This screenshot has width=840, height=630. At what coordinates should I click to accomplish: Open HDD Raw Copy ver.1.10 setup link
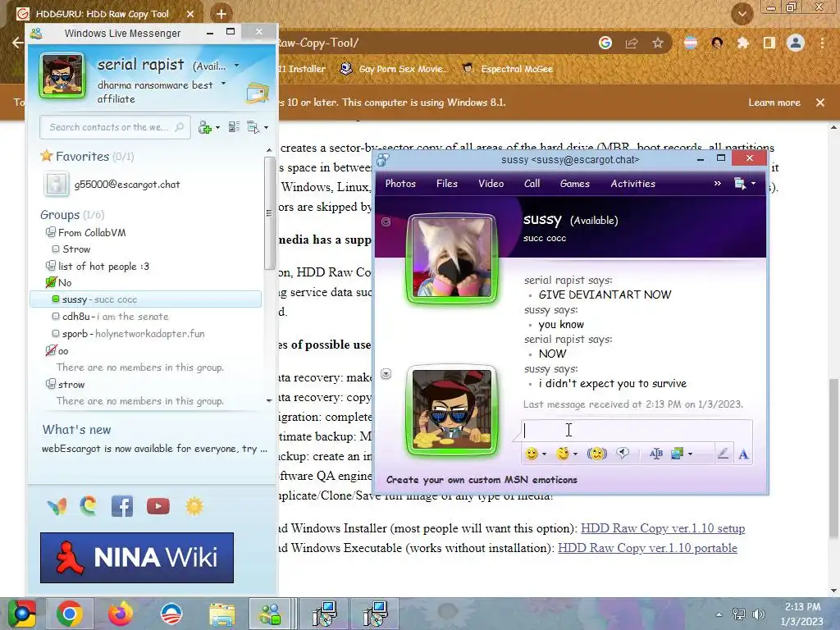pyautogui.click(x=663, y=528)
